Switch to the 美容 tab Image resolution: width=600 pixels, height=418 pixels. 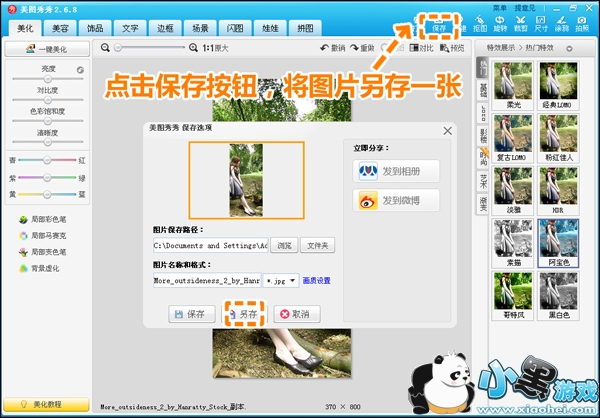[x=60, y=28]
